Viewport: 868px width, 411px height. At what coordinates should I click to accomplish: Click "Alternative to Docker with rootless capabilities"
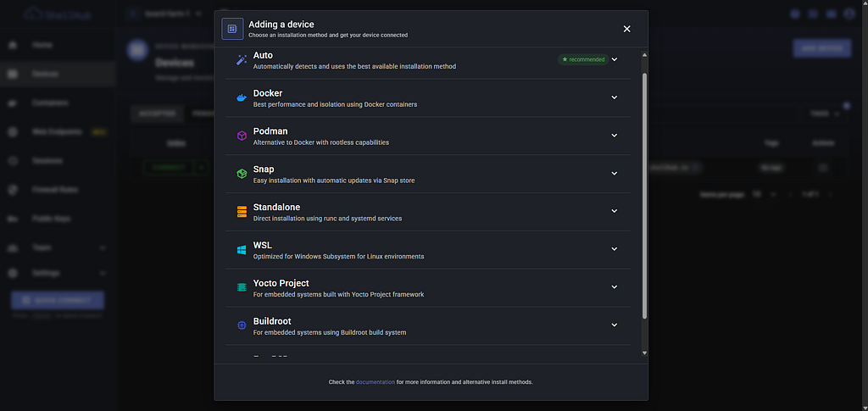click(x=321, y=142)
